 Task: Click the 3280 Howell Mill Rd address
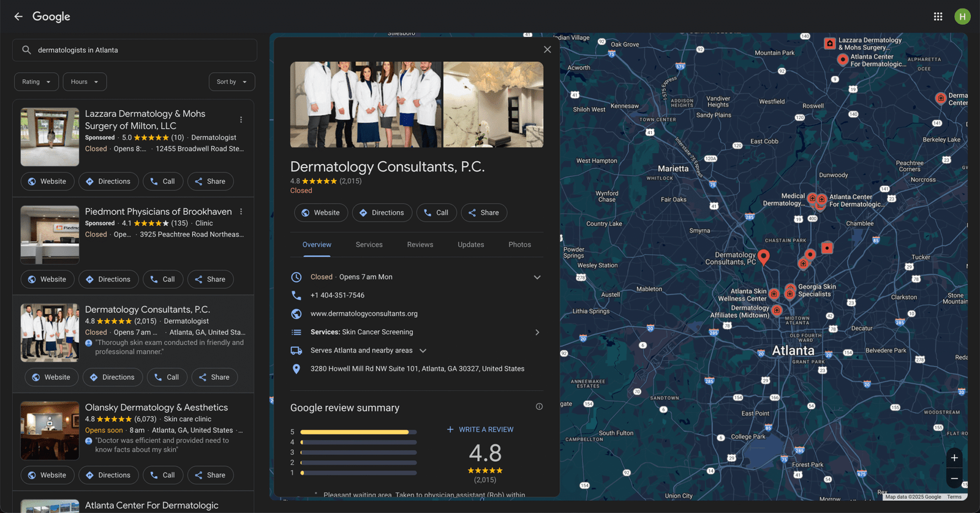417,369
